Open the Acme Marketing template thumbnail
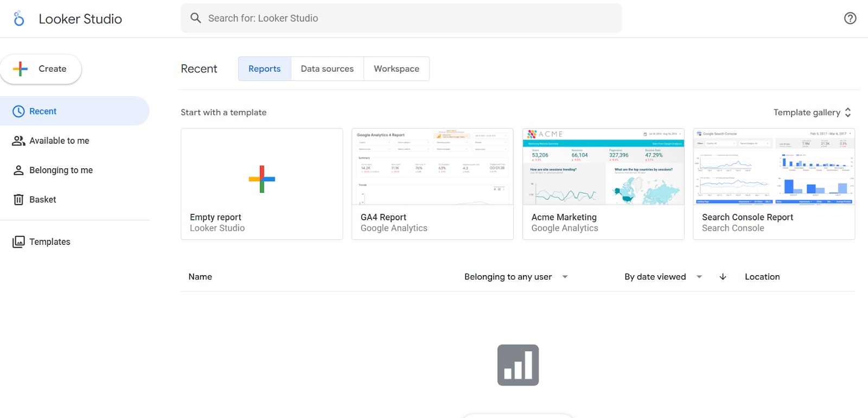868x418 pixels. coord(603,167)
